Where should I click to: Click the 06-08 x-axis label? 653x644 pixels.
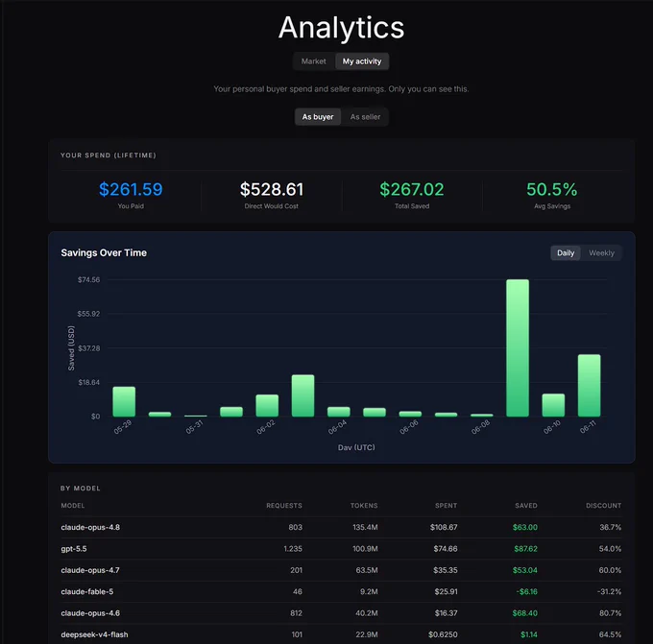click(480, 427)
